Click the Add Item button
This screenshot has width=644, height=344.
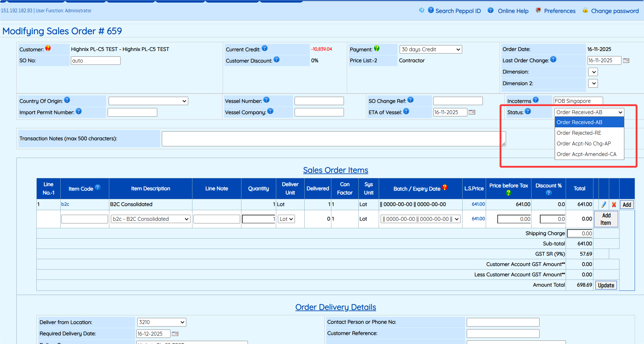606,219
